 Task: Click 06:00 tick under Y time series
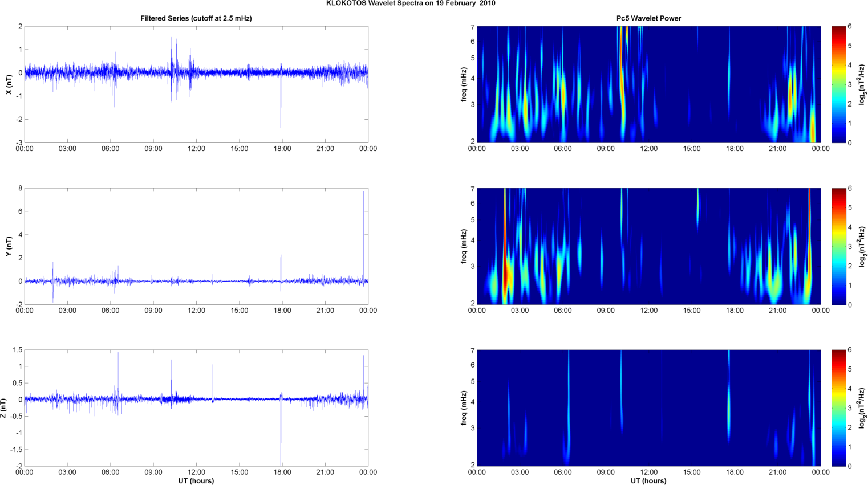(111, 311)
